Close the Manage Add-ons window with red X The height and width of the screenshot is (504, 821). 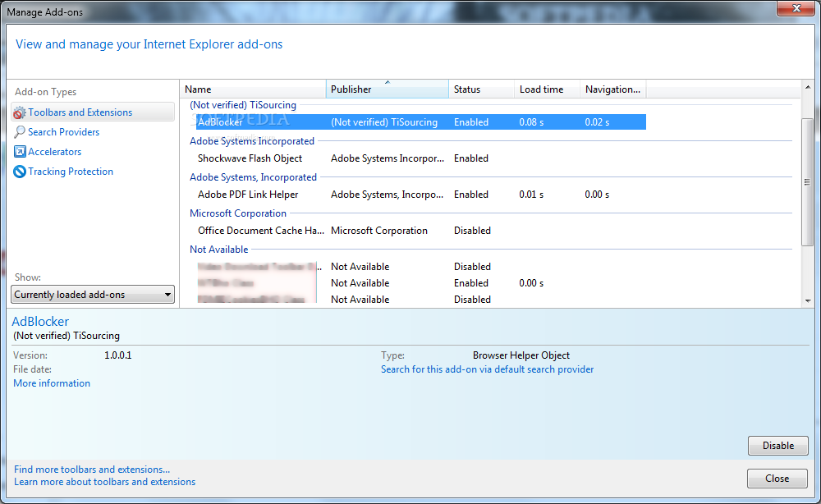(x=796, y=8)
